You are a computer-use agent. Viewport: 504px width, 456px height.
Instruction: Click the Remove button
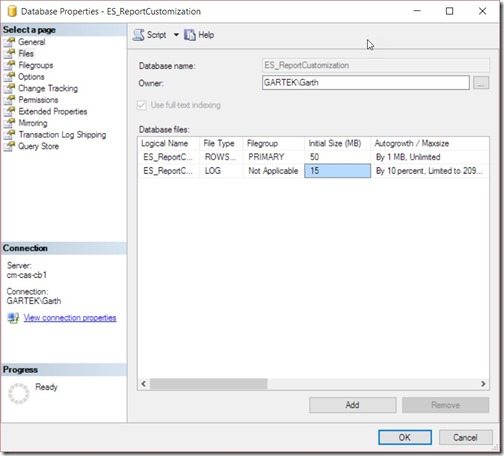tap(446, 405)
